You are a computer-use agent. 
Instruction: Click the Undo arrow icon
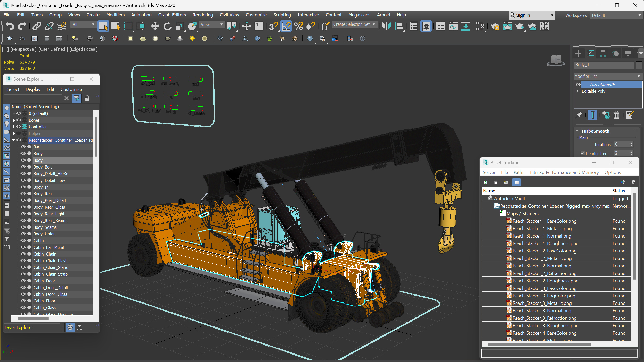tap(10, 26)
